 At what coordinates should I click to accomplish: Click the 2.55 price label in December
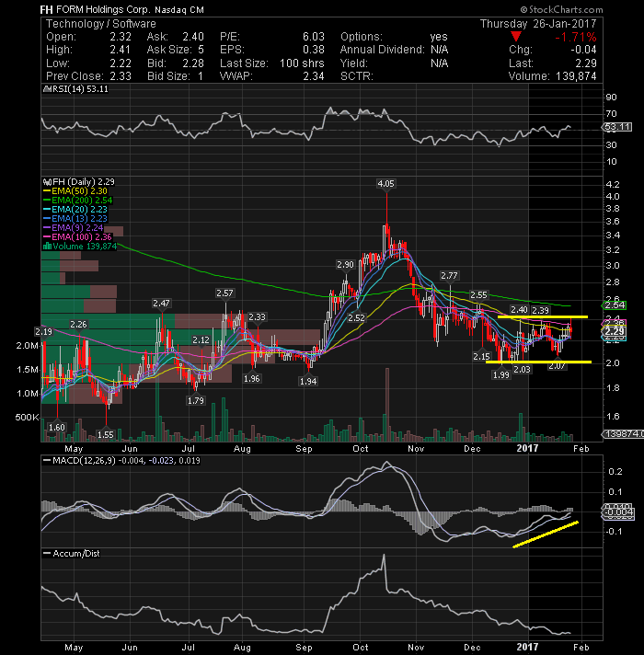point(478,295)
